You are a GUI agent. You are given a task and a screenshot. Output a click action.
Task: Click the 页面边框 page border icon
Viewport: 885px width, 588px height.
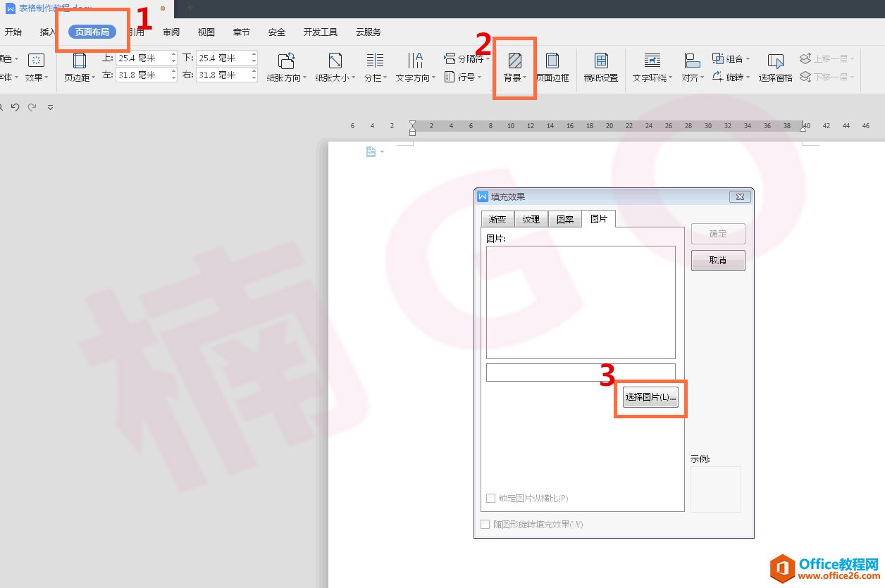tap(552, 61)
